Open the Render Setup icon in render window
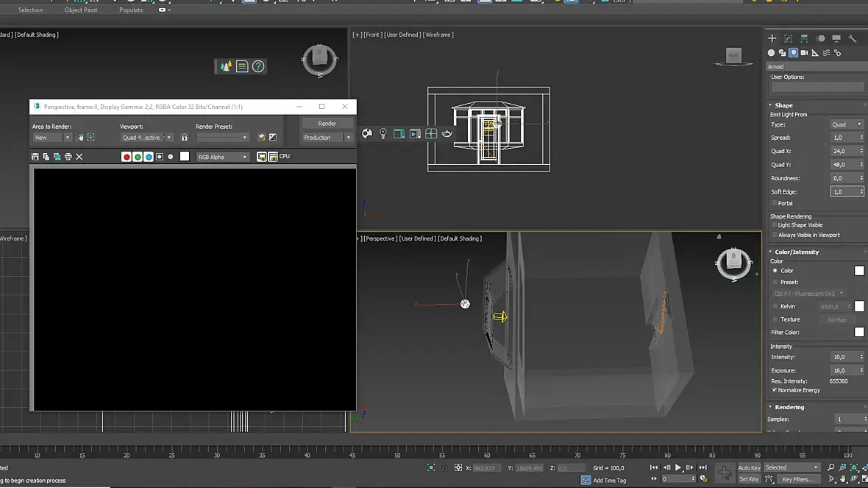This screenshot has height=488, width=868. (261, 138)
